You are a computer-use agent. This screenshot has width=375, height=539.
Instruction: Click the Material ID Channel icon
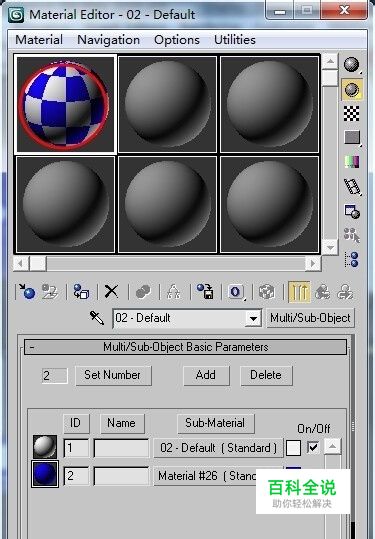coord(236,292)
